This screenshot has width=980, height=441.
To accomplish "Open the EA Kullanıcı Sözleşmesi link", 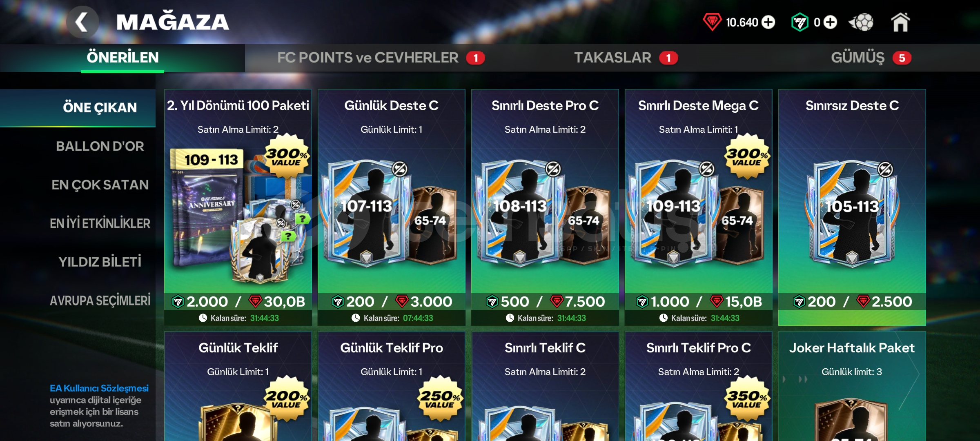I will click(x=99, y=388).
